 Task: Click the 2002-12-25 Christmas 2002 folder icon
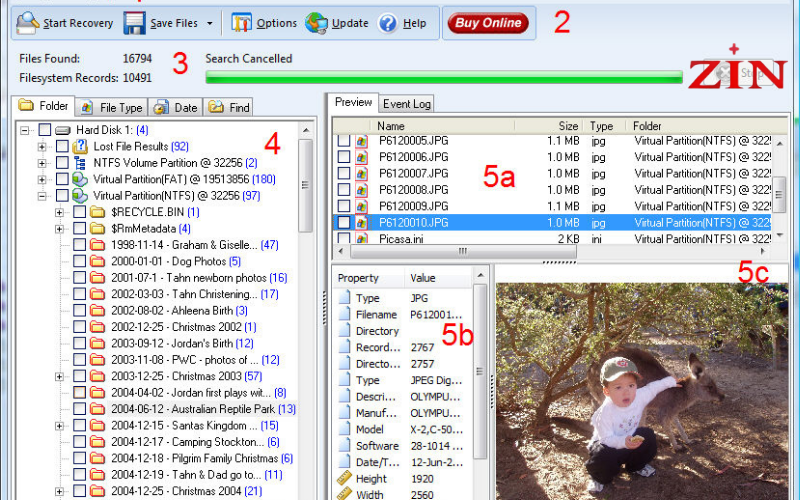[97, 327]
